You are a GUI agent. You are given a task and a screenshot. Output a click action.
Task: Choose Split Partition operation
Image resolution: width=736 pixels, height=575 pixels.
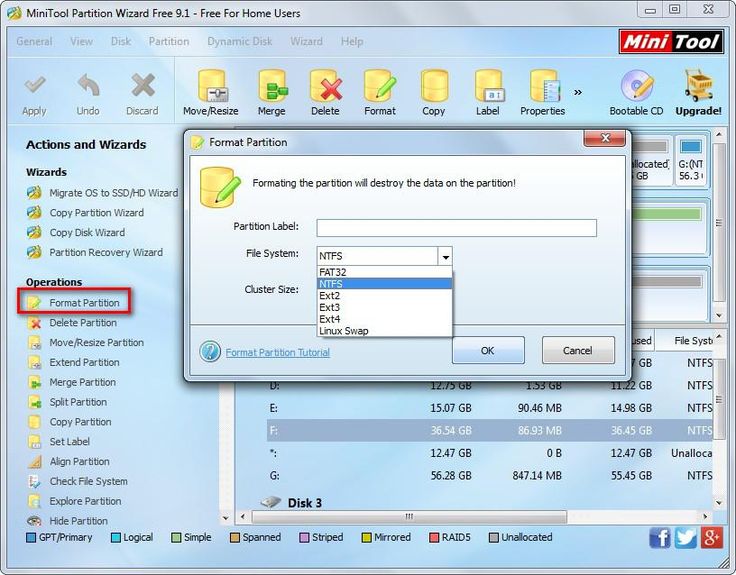(x=78, y=402)
